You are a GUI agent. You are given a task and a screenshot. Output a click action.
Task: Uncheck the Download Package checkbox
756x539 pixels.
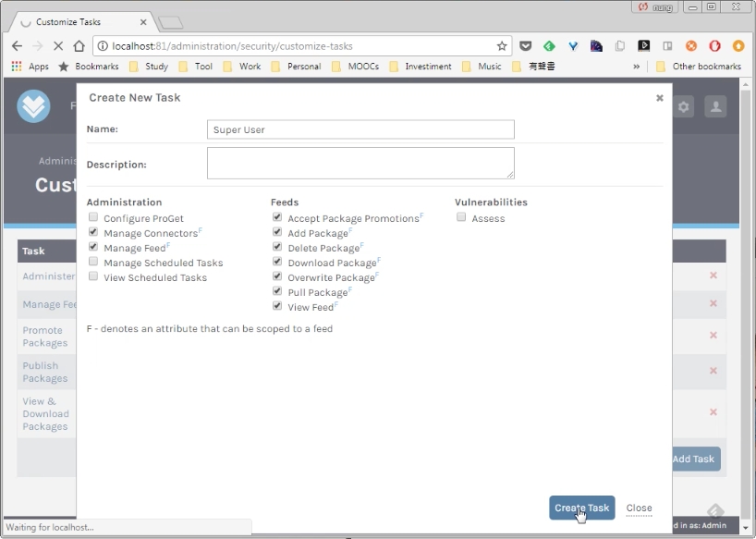277,262
